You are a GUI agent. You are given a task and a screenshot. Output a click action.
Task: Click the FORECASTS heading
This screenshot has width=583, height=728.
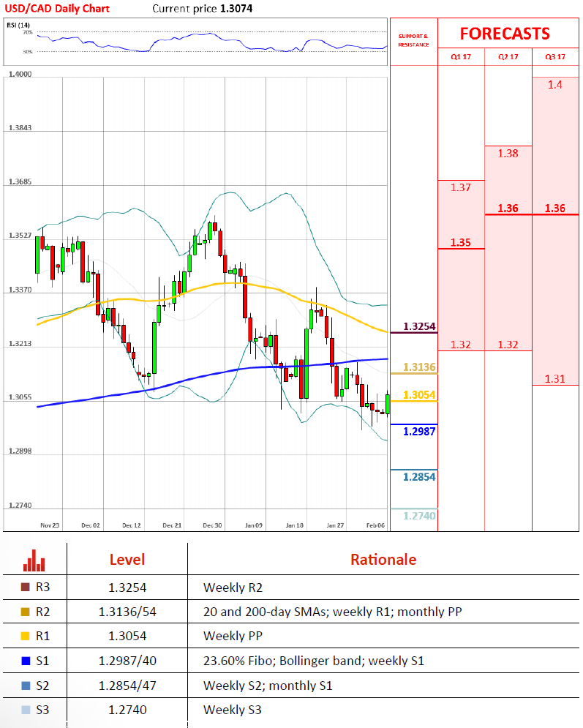click(505, 34)
